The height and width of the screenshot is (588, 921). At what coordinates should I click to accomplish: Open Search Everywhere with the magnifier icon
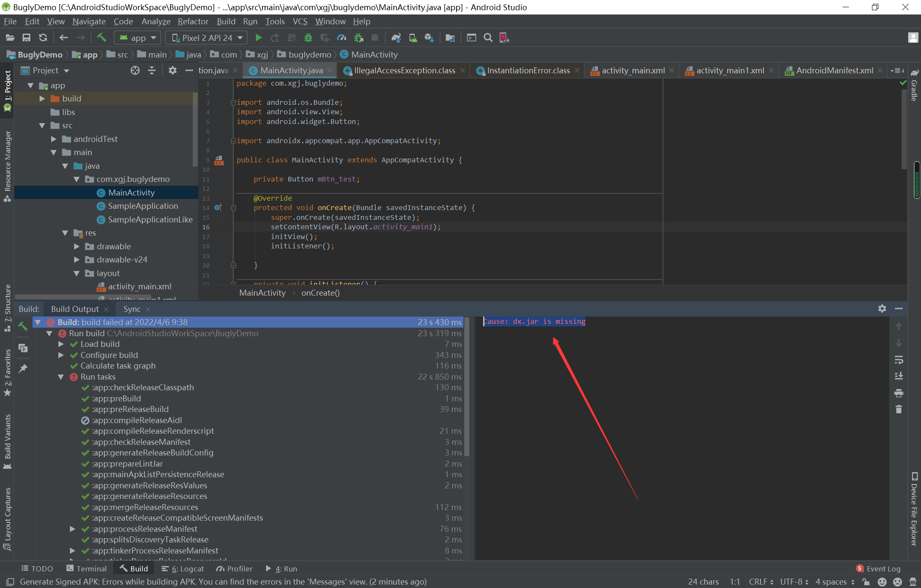pos(488,37)
